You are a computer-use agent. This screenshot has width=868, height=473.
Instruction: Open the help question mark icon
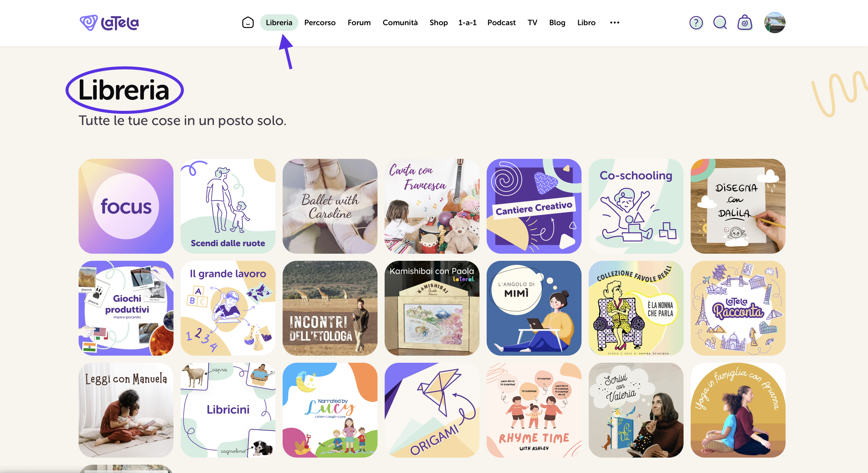click(x=696, y=23)
